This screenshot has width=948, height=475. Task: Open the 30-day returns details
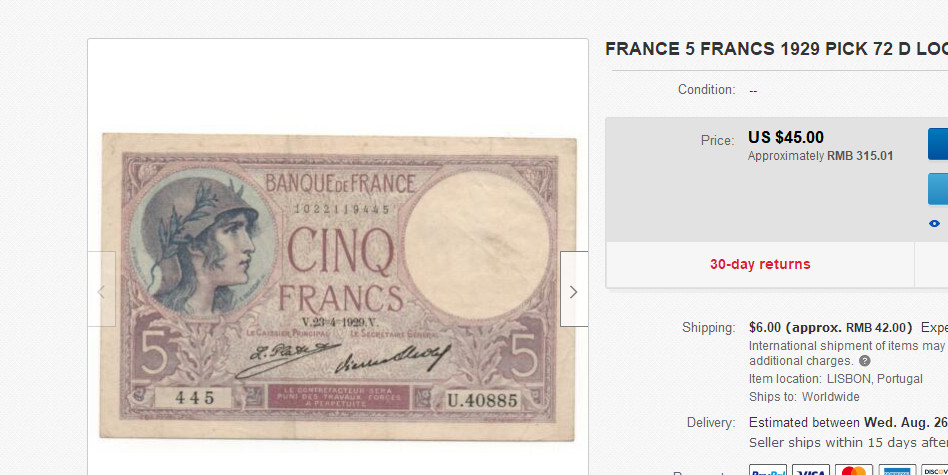[760, 264]
